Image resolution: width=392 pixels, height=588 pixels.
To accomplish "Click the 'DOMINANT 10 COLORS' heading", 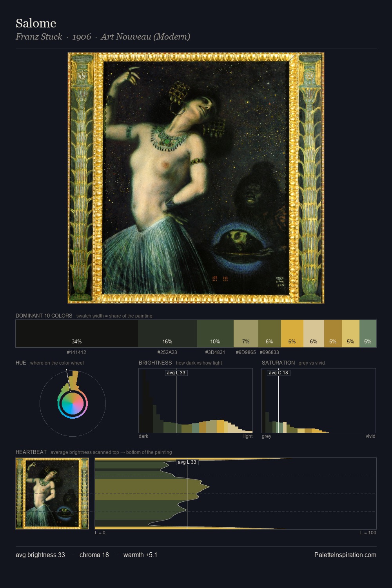I will point(44,316).
